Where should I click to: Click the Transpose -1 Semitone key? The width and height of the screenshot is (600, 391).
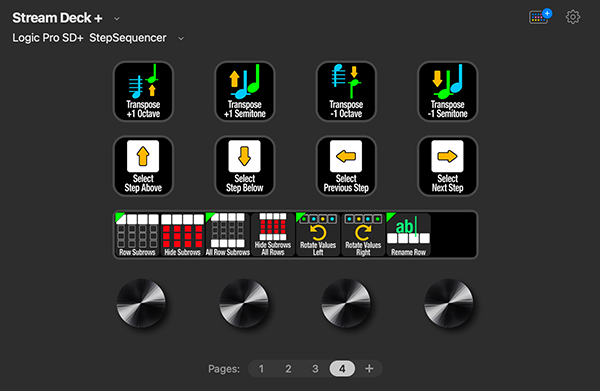(447, 91)
